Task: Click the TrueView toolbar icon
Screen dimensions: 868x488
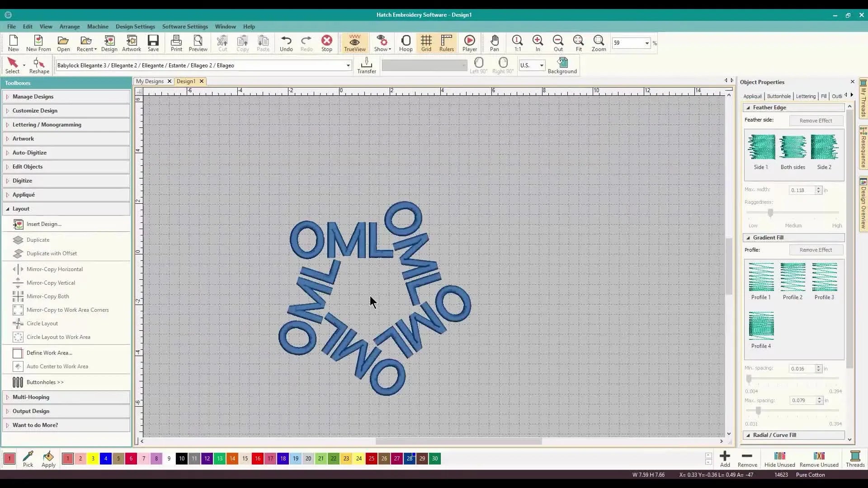Action: (x=354, y=43)
